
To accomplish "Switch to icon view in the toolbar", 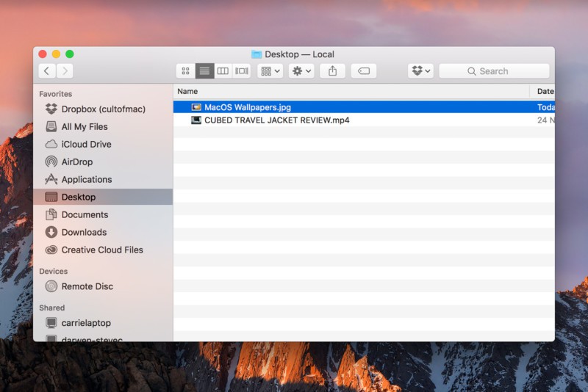I will coord(186,71).
